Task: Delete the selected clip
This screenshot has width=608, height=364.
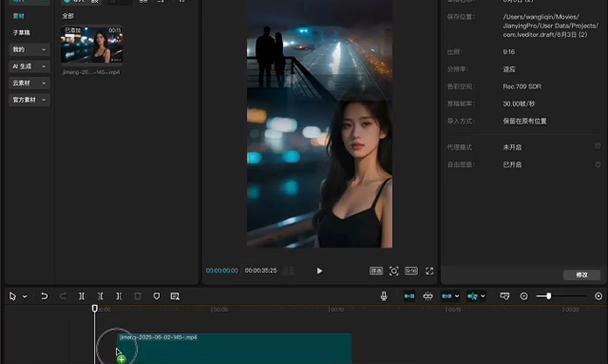Action: pos(138,296)
